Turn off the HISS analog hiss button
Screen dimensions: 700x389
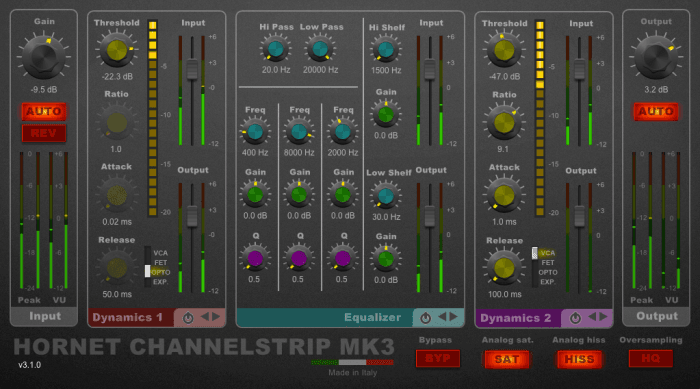click(x=579, y=359)
